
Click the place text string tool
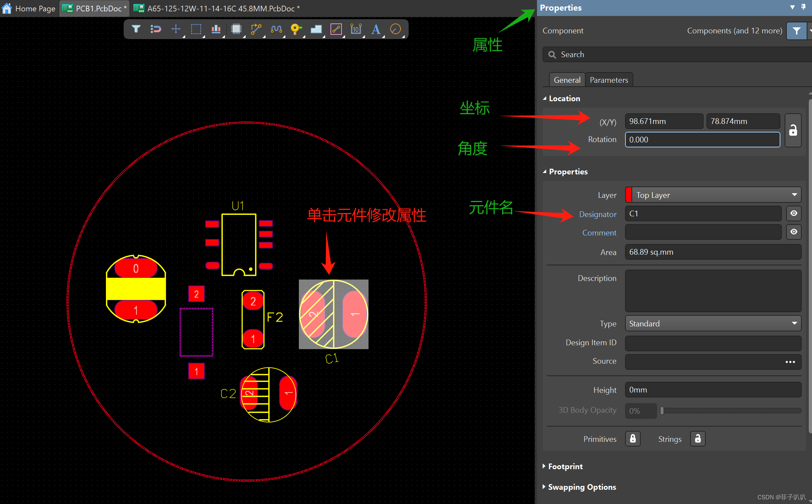click(x=376, y=29)
